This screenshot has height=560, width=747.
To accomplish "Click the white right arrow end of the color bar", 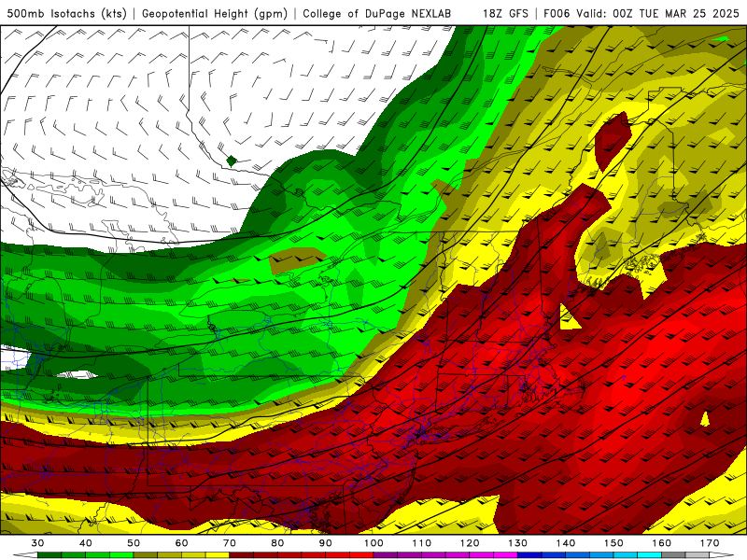I will click(722, 555).
